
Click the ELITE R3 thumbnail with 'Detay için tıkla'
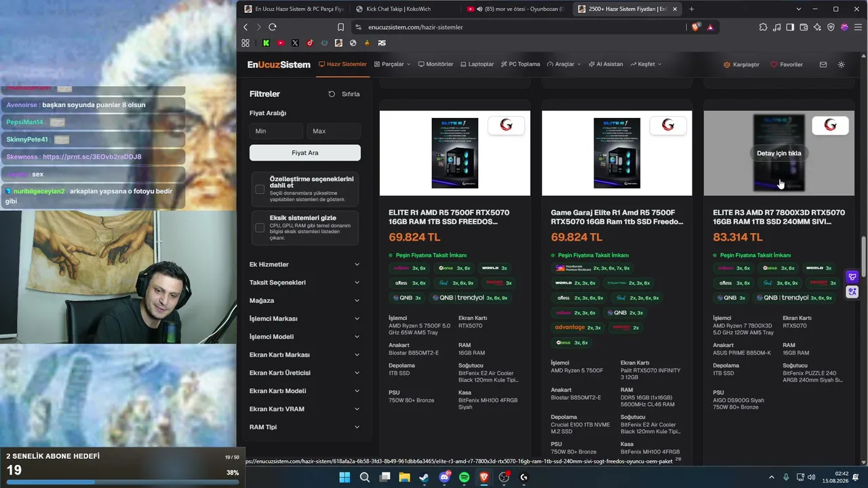point(779,153)
